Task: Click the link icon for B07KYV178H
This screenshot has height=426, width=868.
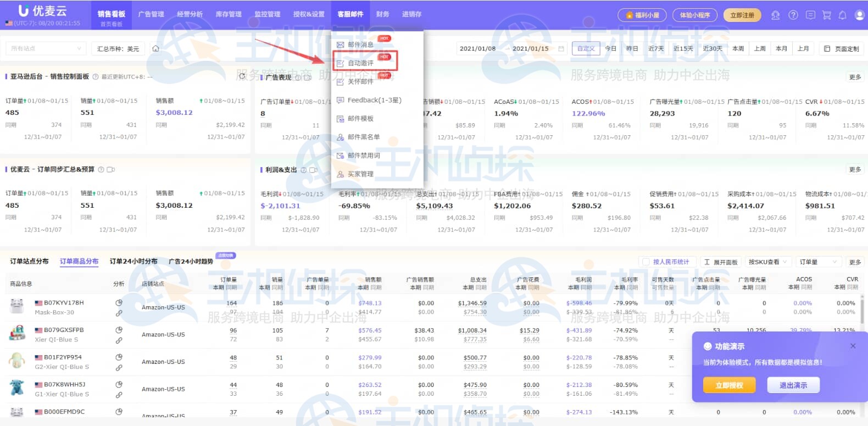Action: [119, 313]
